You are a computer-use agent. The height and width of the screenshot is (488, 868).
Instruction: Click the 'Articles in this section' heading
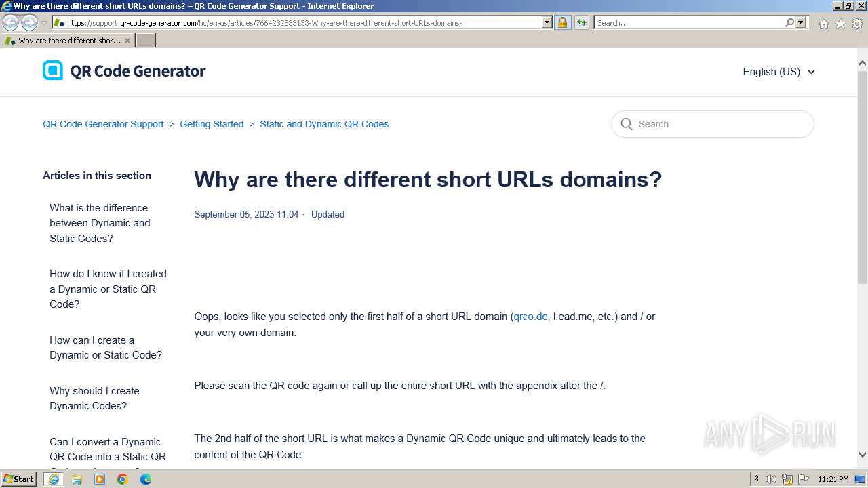coord(97,176)
